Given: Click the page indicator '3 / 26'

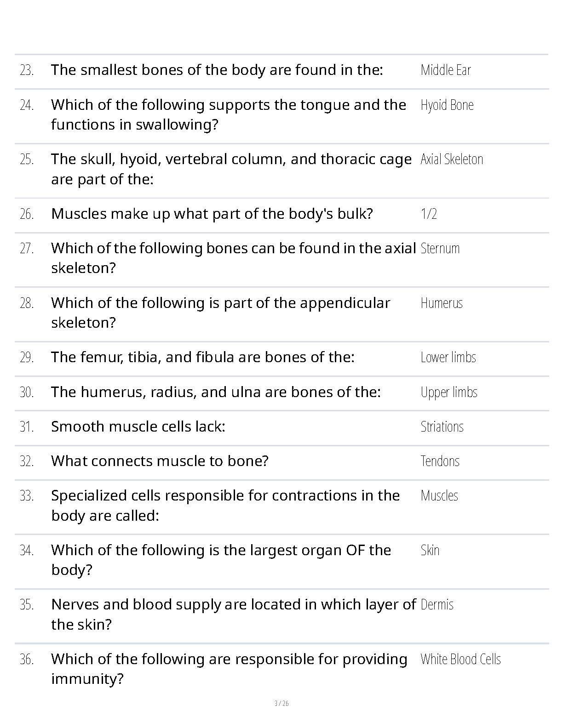Looking at the screenshot, I should click(281, 704).
